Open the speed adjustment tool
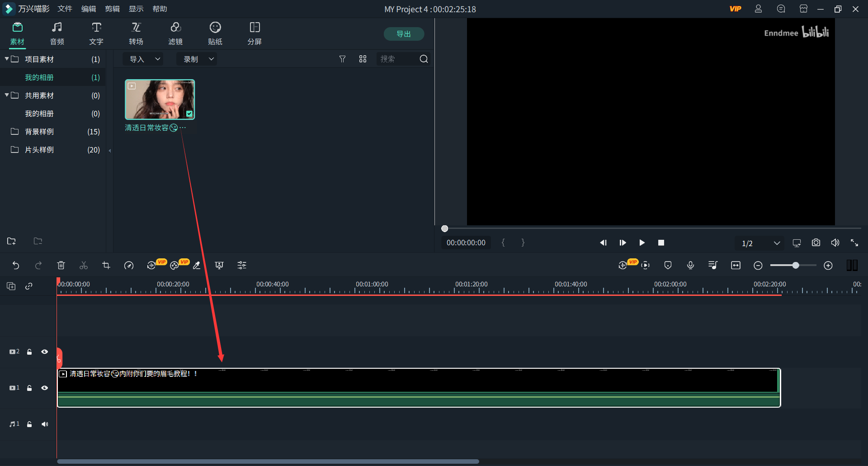Screen dimensions: 868x466 click(x=129, y=266)
